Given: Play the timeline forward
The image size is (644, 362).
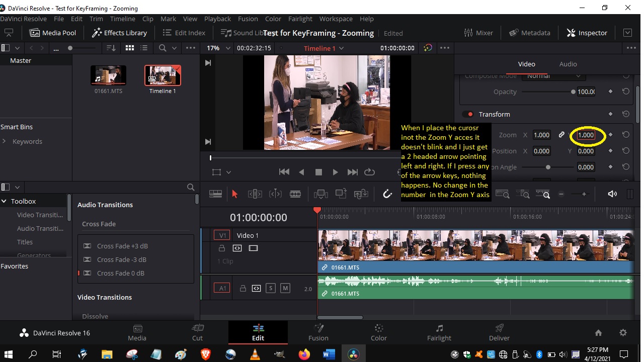Looking at the screenshot, I should 335,172.
